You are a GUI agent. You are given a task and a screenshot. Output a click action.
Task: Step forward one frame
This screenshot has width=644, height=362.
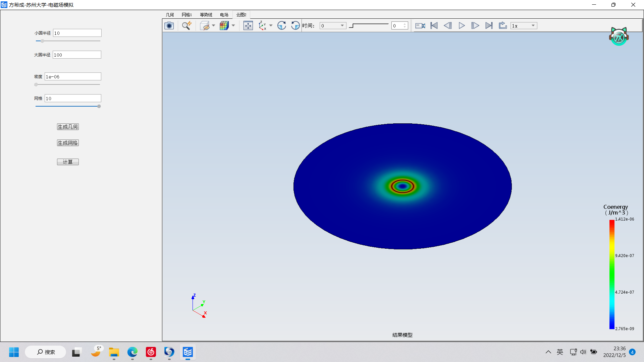(x=475, y=26)
